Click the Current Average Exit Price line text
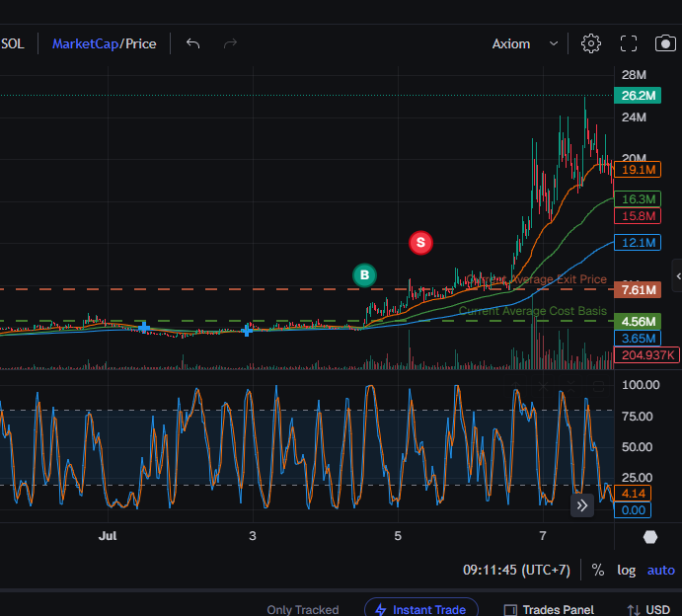 (536, 278)
